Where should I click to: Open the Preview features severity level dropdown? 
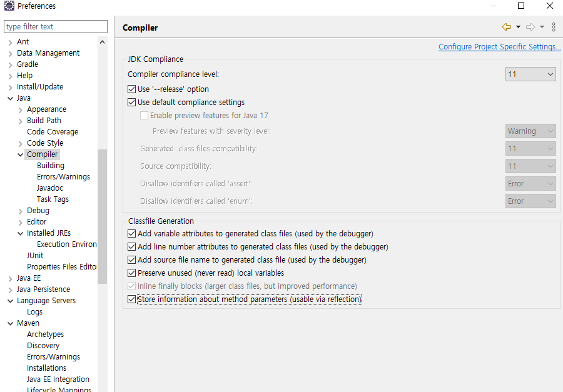click(530, 131)
